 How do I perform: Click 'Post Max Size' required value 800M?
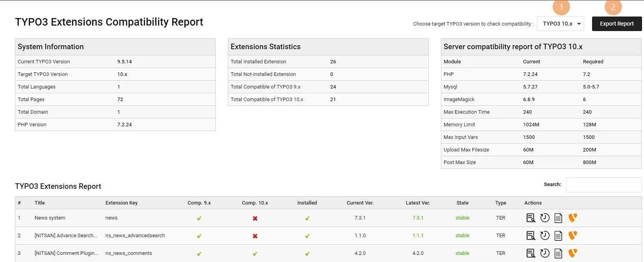tap(589, 162)
